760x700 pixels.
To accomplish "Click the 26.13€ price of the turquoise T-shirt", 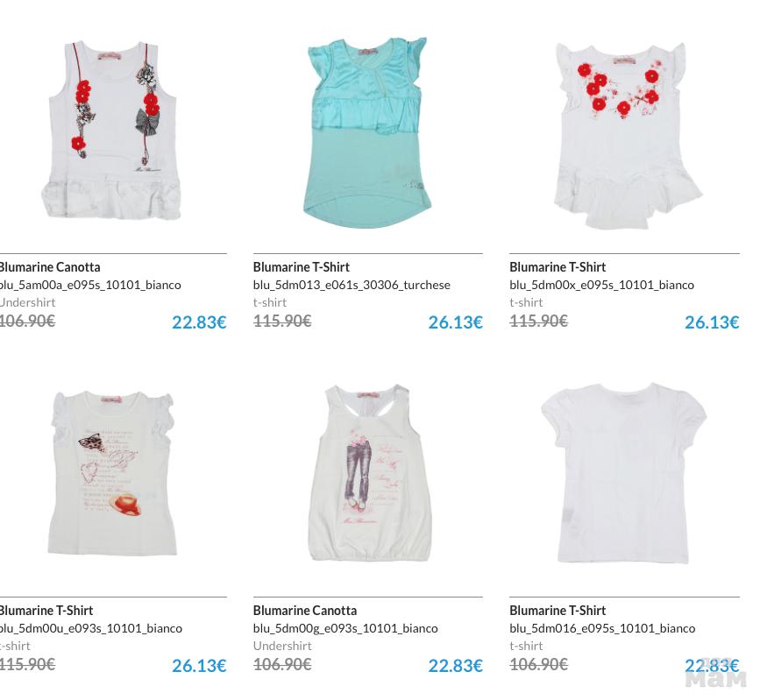I will coord(455,322).
